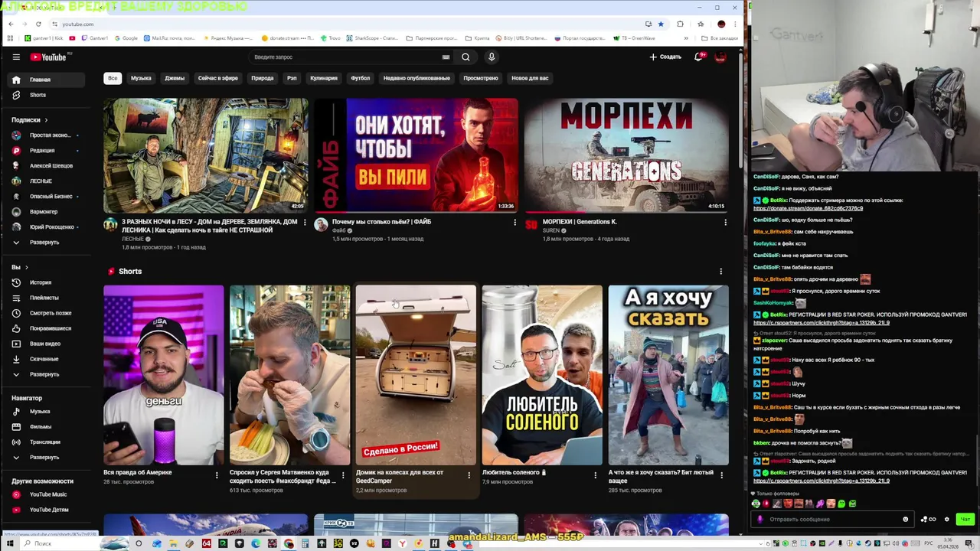Click the search magnifier button
The height and width of the screenshot is (551, 980).
pyautogui.click(x=465, y=57)
